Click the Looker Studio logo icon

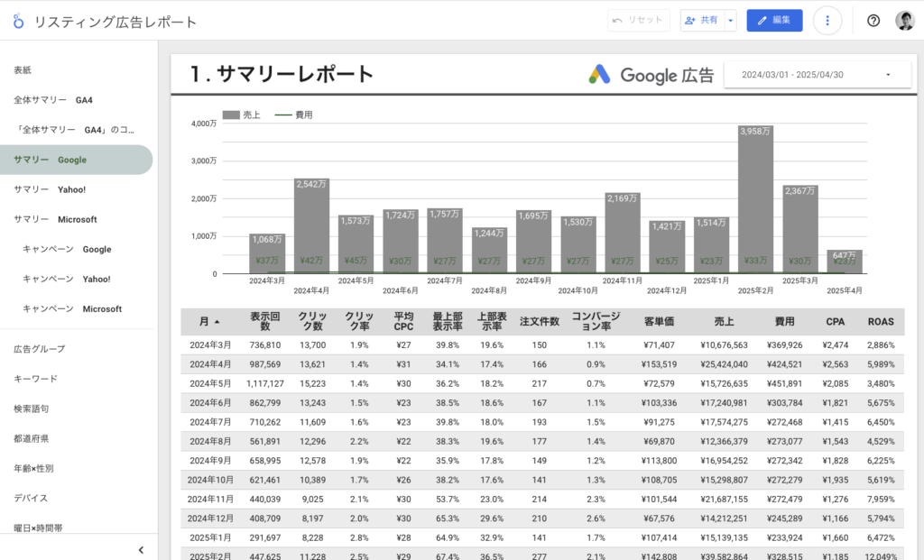[x=18, y=21]
